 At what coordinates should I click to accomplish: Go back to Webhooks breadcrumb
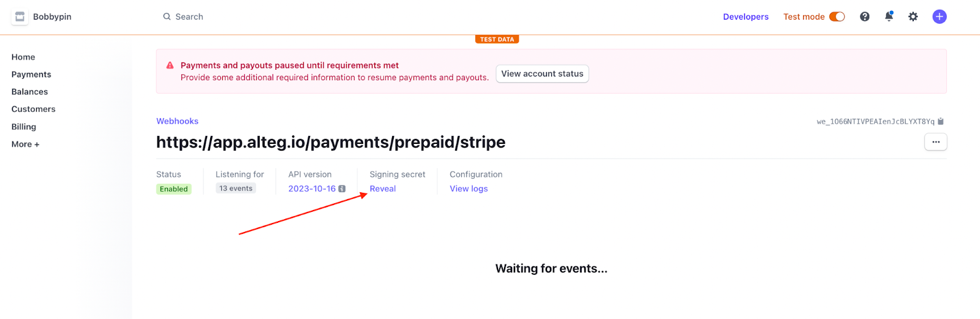pyautogui.click(x=177, y=121)
